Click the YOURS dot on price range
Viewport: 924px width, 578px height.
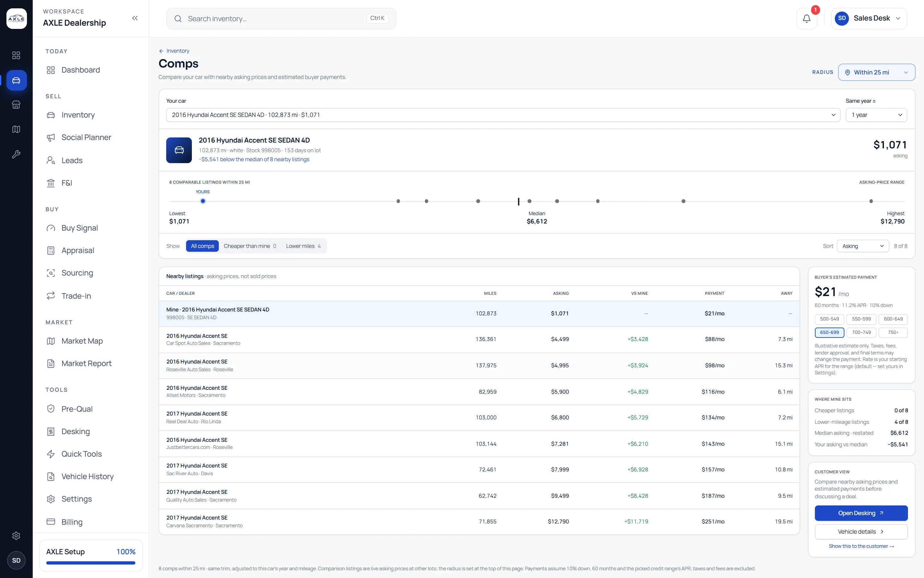click(203, 201)
